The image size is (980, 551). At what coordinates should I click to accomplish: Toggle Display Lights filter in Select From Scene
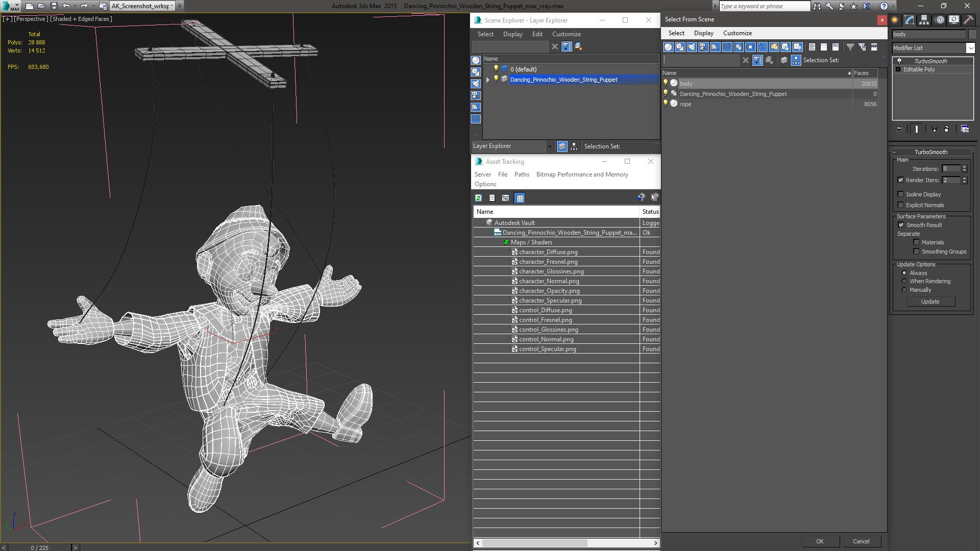692,47
